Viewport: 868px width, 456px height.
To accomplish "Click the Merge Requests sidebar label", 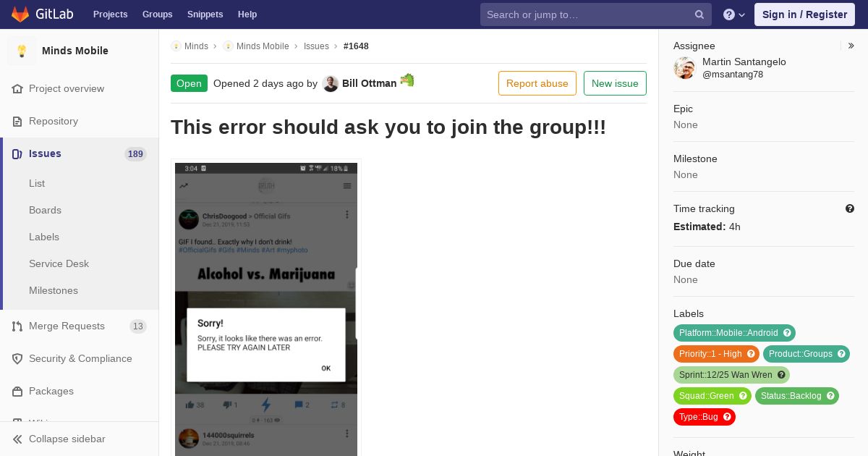I will [67, 326].
